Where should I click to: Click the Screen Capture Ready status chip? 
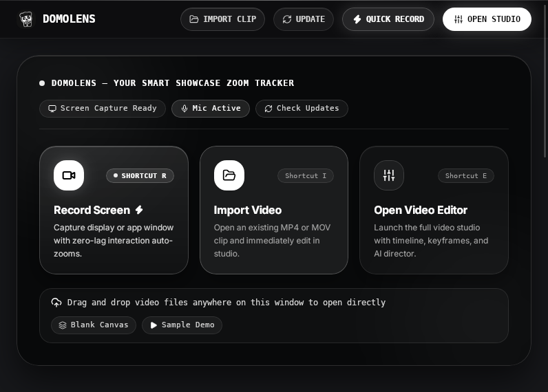click(x=103, y=108)
